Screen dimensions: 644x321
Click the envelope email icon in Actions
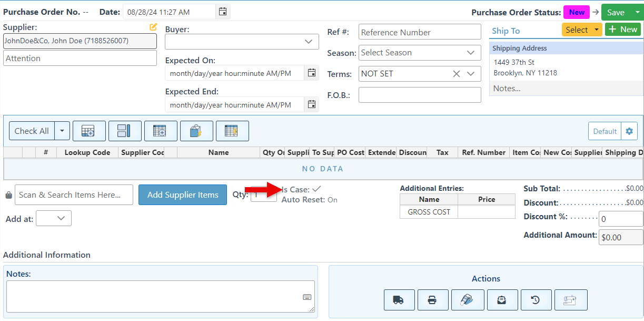[x=502, y=300]
